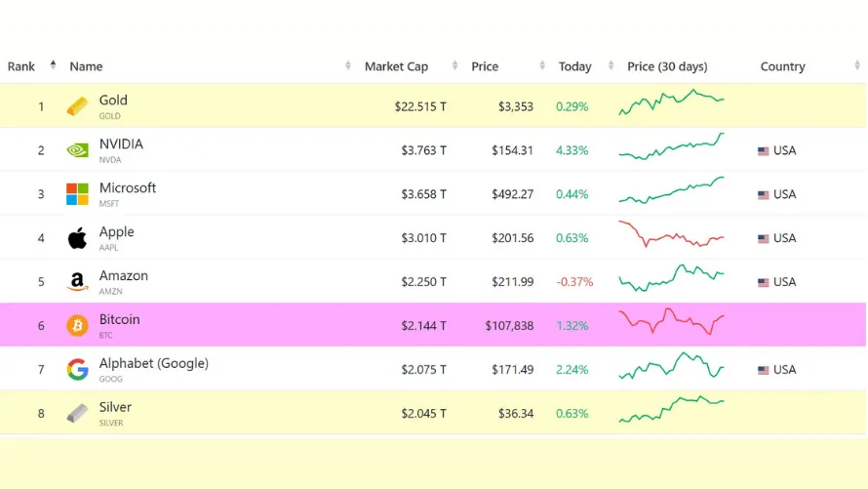Click Gold market cap $22.515 T
The image size is (868, 489).
click(x=420, y=106)
